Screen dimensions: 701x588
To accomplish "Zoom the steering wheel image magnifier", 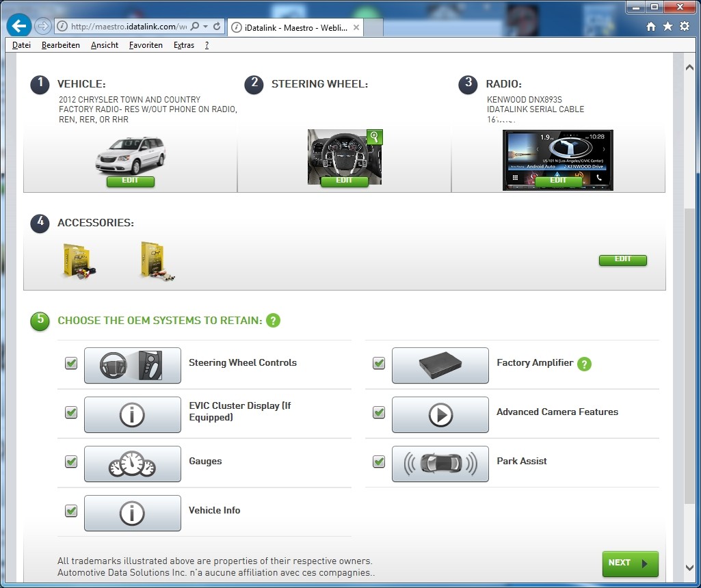I will tap(375, 137).
